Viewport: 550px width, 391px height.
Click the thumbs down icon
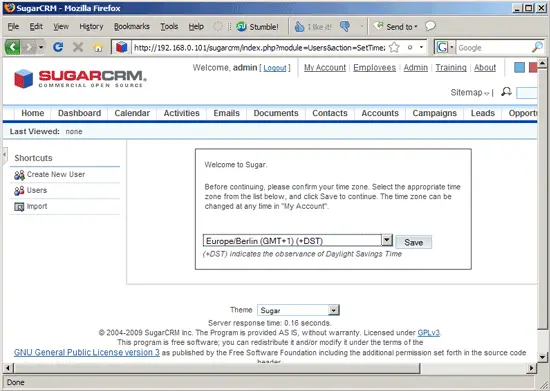coord(345,26)
